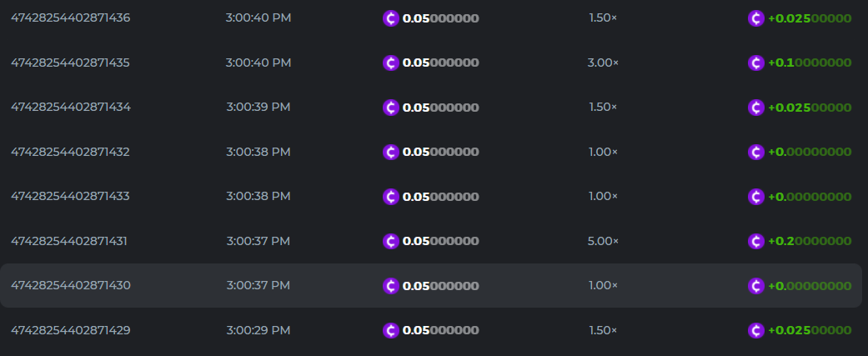The height and width of the screenshot is (356, 868).
Task: Click the 3.00× multiplier value
Action: [603, 63]
